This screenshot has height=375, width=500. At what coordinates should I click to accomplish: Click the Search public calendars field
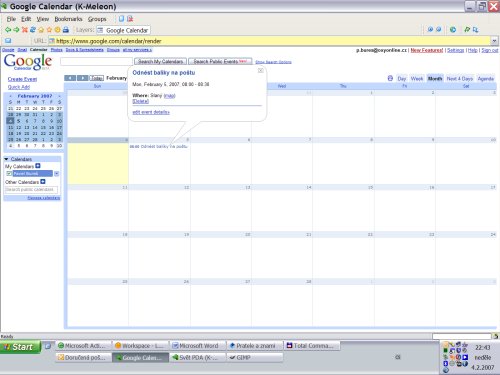pyautogui.click(x=31, y=190)
